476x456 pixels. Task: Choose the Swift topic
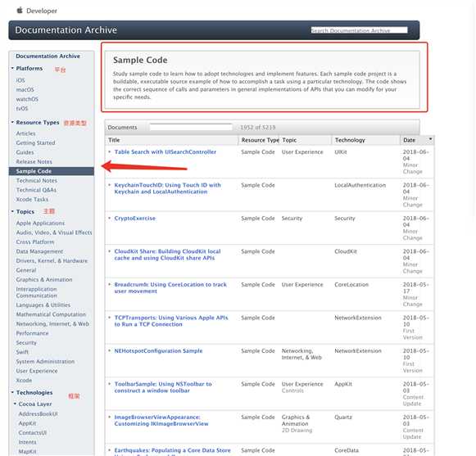click(22, 352)
